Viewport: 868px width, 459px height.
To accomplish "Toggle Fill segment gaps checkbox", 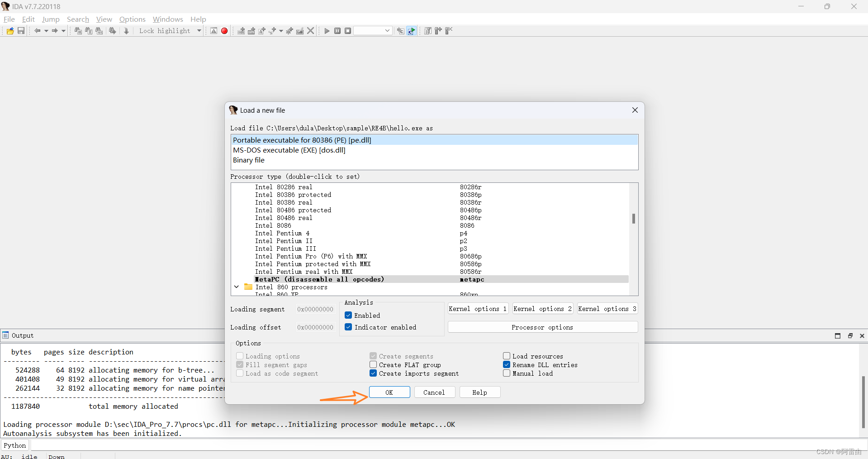I will [240, 364].
